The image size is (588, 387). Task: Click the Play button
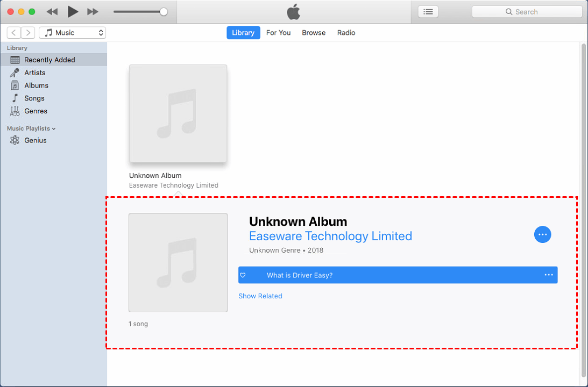point(73,12)
